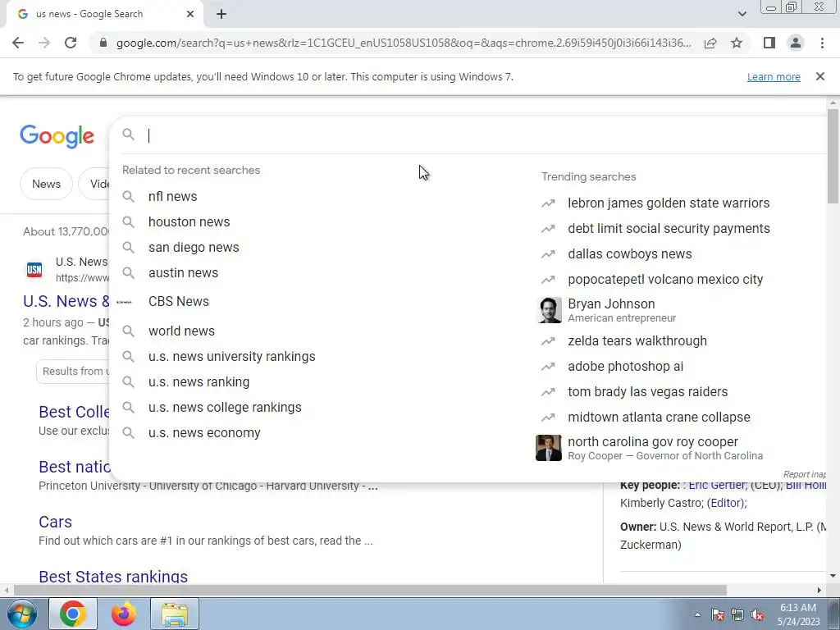
Task: Click the USN favicon of first result
Action: 34,269
